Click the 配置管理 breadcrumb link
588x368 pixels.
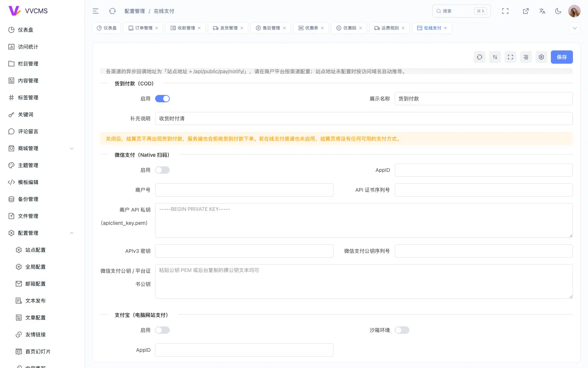[135, 11]
